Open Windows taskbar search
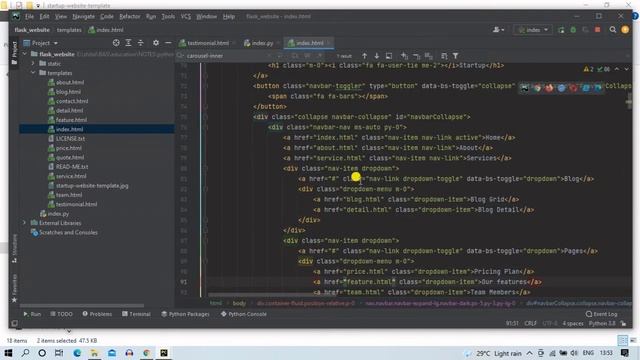Viewport: 640px width, 360px height. pyautogui.click(x=25, y=353)
